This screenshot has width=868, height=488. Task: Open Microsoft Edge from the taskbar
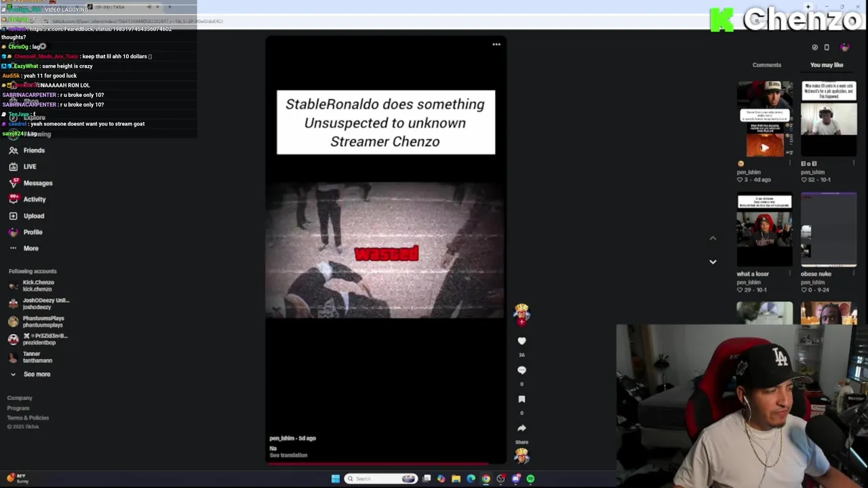471,479
